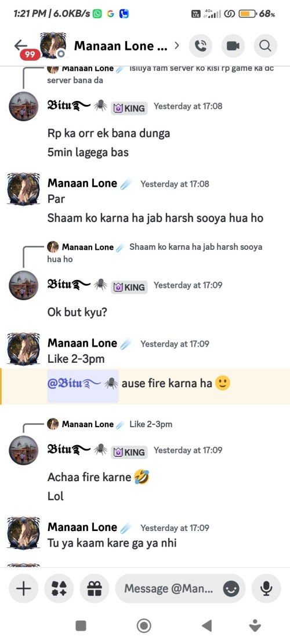
Task: Jump to replied message "Shaam ko karna ha"
Action: [x=155, y=253]
